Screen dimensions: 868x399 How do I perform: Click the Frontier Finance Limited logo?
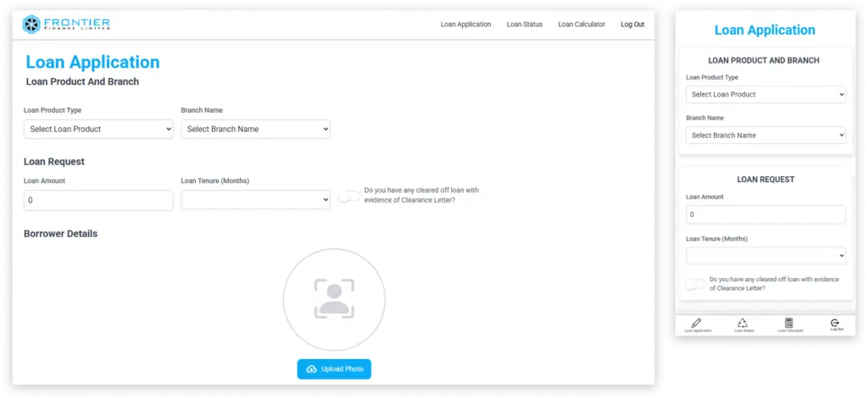tap(66, 25)
